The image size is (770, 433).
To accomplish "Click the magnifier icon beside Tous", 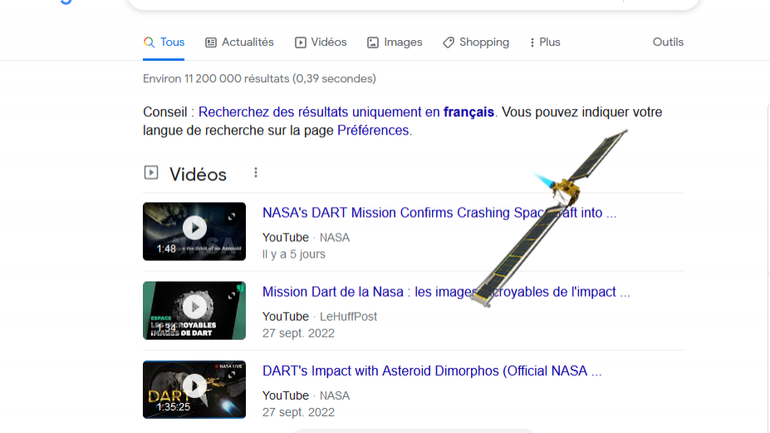I will tap(149, 42).
